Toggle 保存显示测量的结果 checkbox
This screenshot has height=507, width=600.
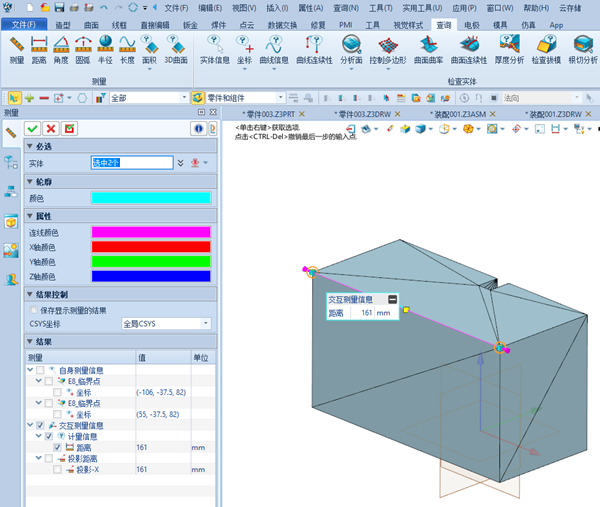(x=34, y=310)
